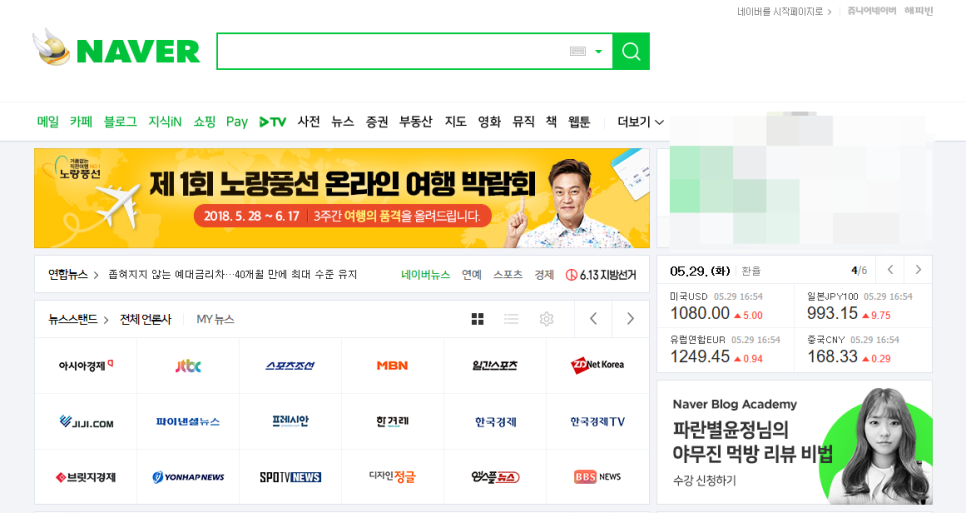Open Yonhap News press logo

click(x=188, y=477)
